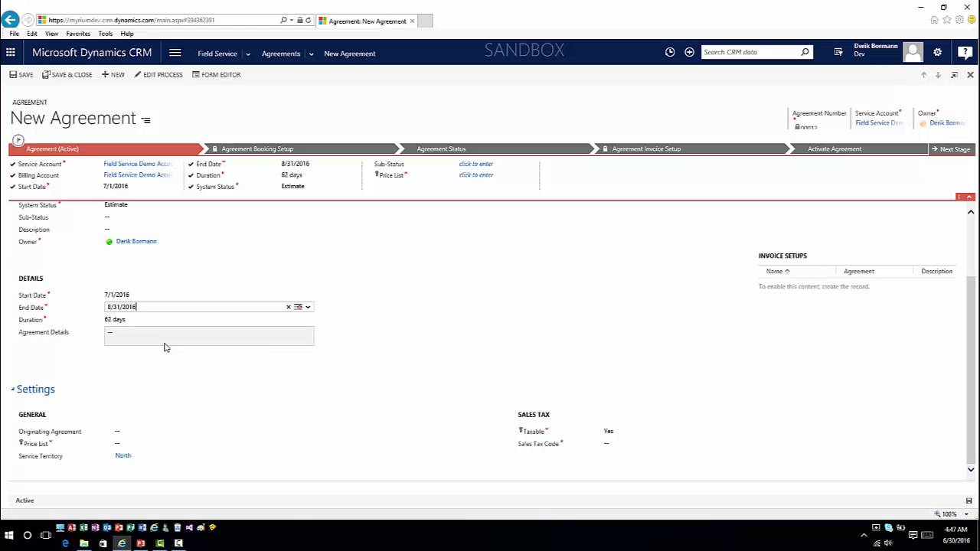Open advanced find filter icon
The image size is (980, 551).
tap(838, 52)
